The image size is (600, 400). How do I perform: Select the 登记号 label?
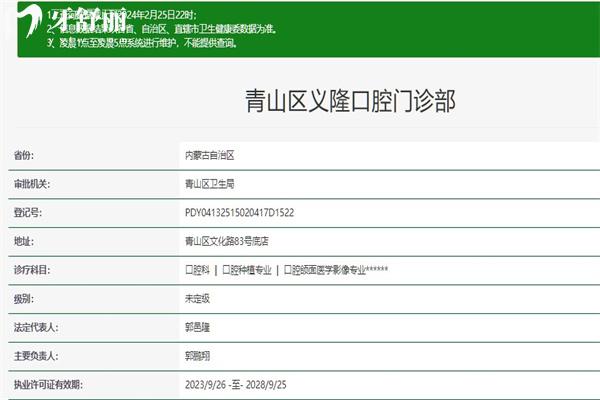pyautogui.click(x=28, y=213)
